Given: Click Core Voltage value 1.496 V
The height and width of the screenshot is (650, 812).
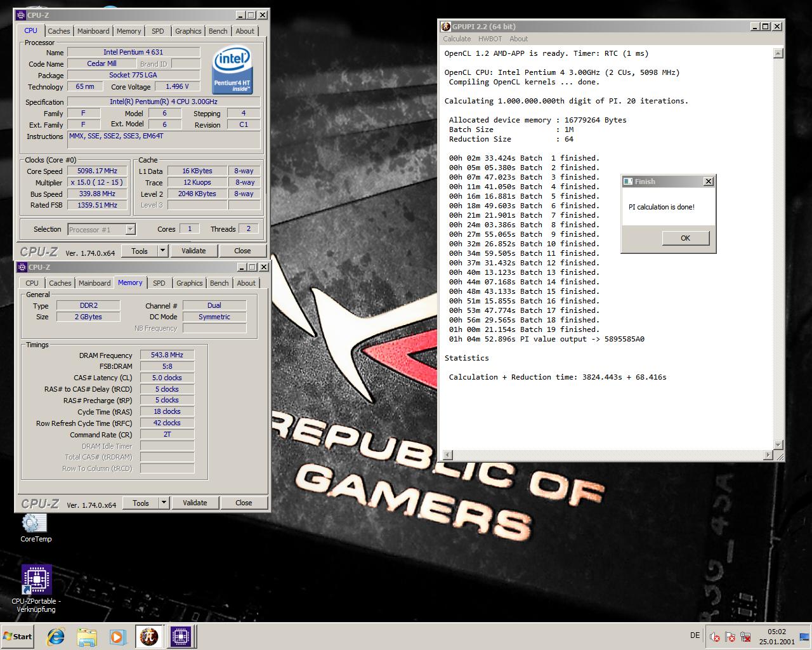Looking at the screenshot, I should [178, 87].
